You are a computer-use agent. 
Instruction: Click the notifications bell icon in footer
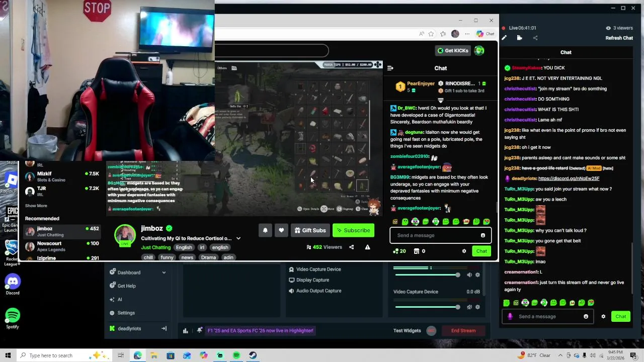pyautogui.click(x=200, y=330)
